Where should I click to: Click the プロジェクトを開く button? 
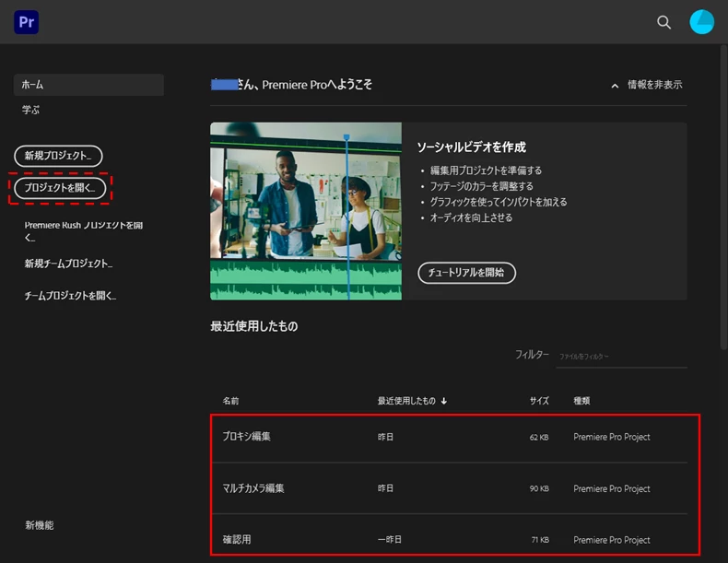click(x=60, y=188)
